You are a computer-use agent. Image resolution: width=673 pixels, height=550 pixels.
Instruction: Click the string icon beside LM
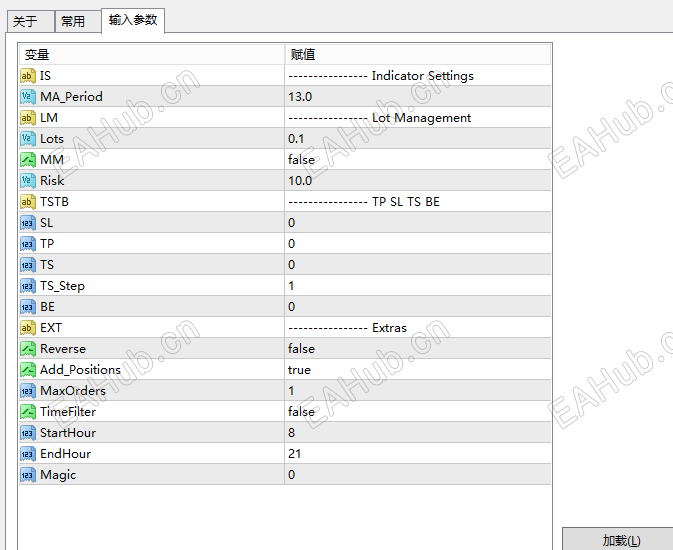pyautogui.click(x=28, y=118)
